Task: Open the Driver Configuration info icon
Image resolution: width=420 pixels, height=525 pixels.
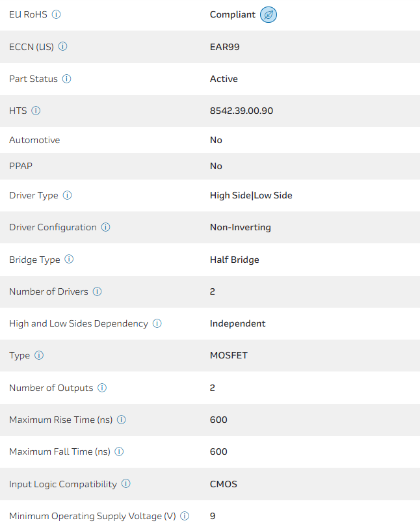Action: point(105,227)
